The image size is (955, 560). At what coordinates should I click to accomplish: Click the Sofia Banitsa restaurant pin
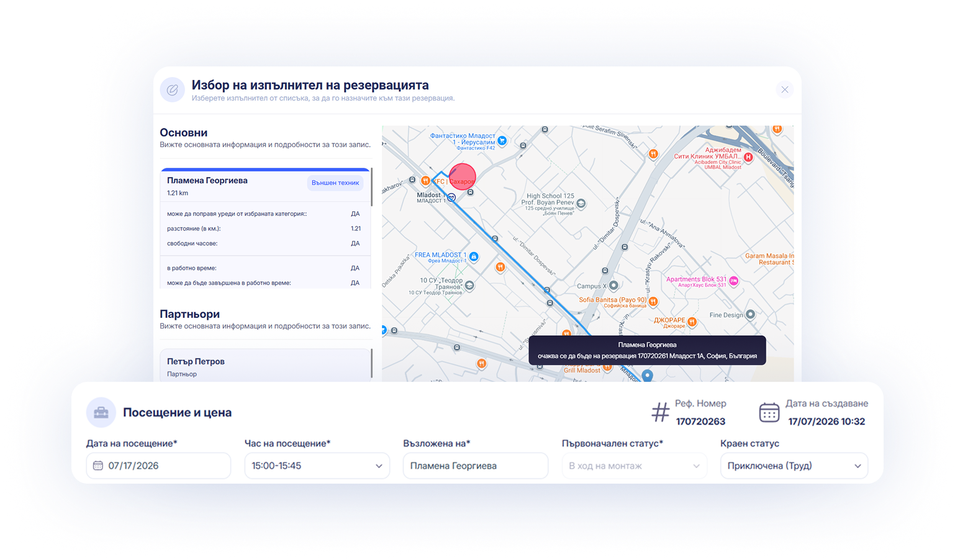click(653, 301)
